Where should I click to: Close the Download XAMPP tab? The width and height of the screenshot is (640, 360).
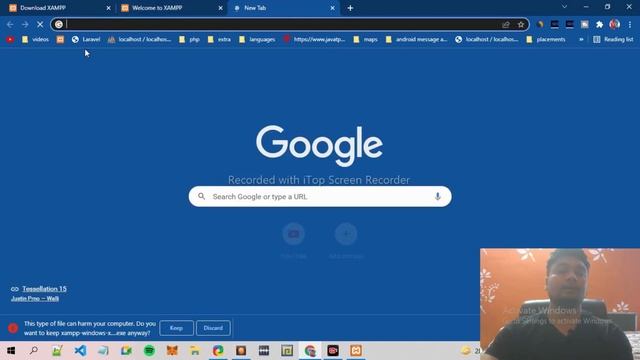tap(108, 8)
